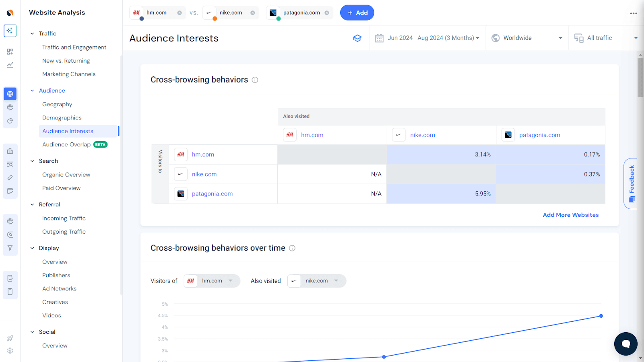Remove patagonia.com from the comparison
This screenshot has height=362, width=644.
326,12
